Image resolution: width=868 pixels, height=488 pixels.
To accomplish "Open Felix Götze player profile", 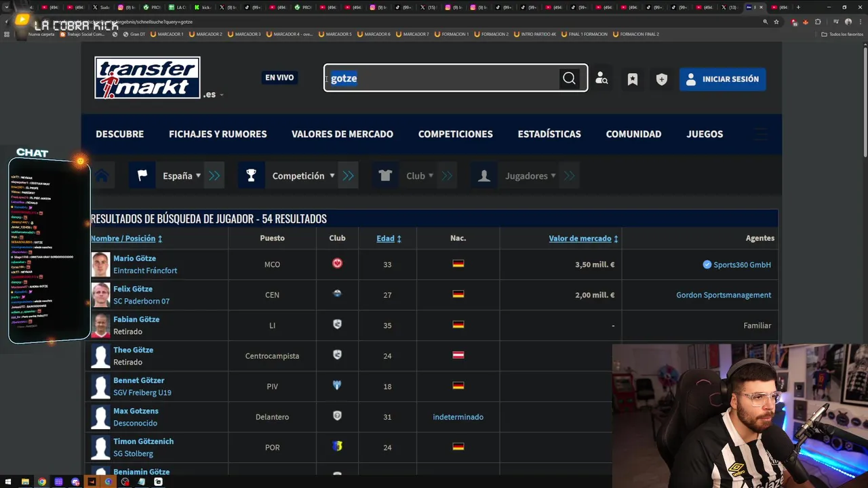I will (x=133, y=289).
